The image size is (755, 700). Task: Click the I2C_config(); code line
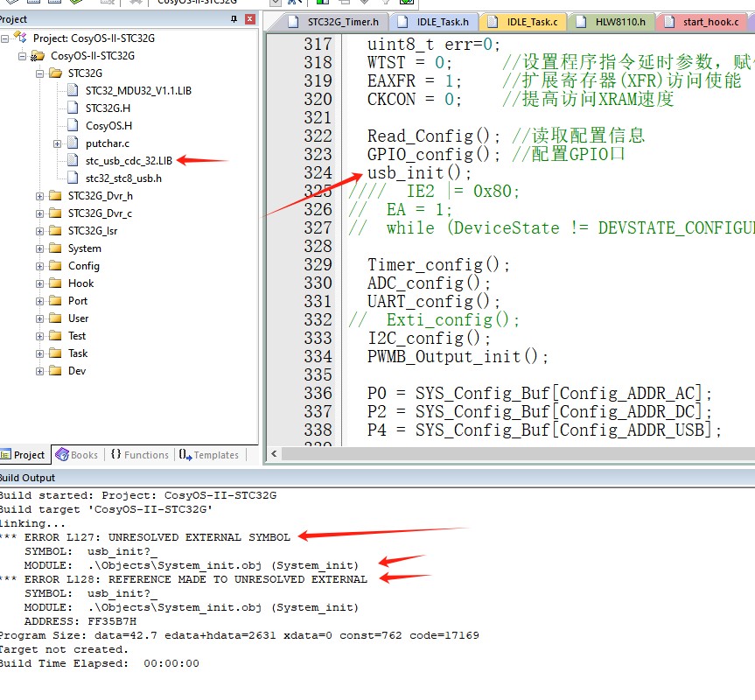click(429, 338)
